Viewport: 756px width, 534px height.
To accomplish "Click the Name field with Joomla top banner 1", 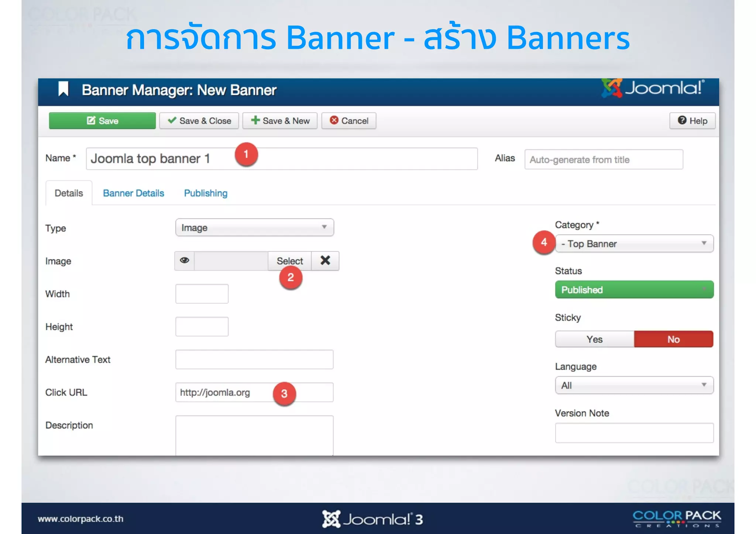I will [x=282, y=159].
